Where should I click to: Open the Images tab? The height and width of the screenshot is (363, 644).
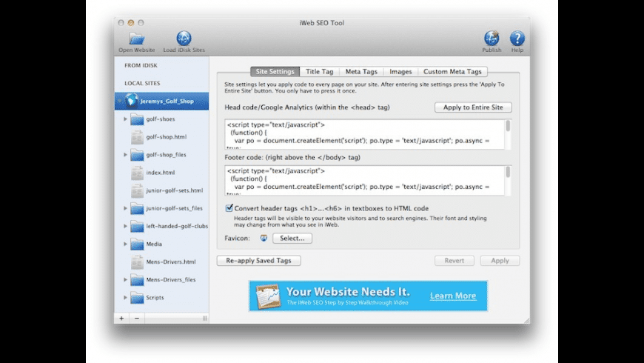(400, 72)
